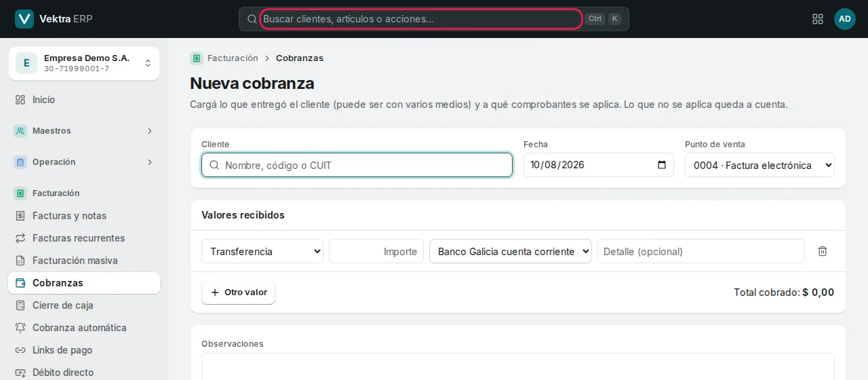Click the Links de pago chain icon
Screen dimensions: 868x380
[x=20, y=350]
